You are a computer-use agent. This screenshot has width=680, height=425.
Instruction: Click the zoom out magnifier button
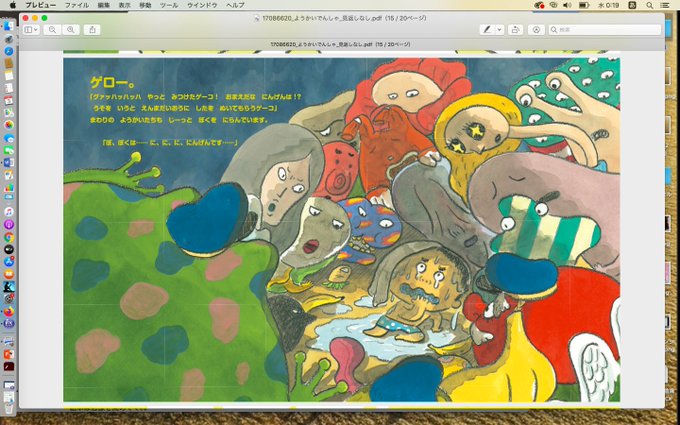pyautogui.click(x=52, y=29)
